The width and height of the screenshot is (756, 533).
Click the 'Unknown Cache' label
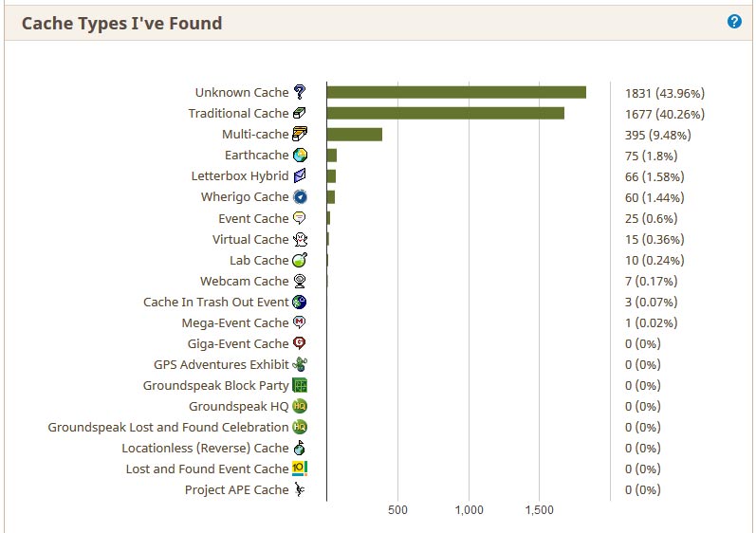click(x=242, y=92)
